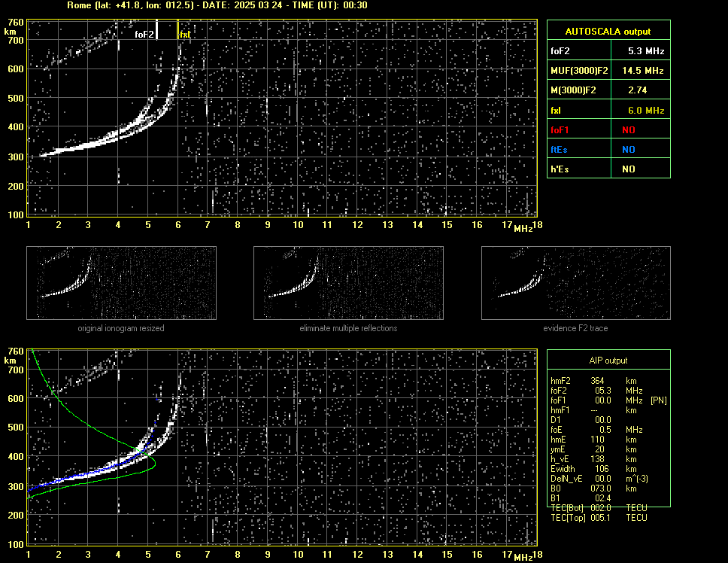Click the AUTOSCALA output table title

click(608, 32)
